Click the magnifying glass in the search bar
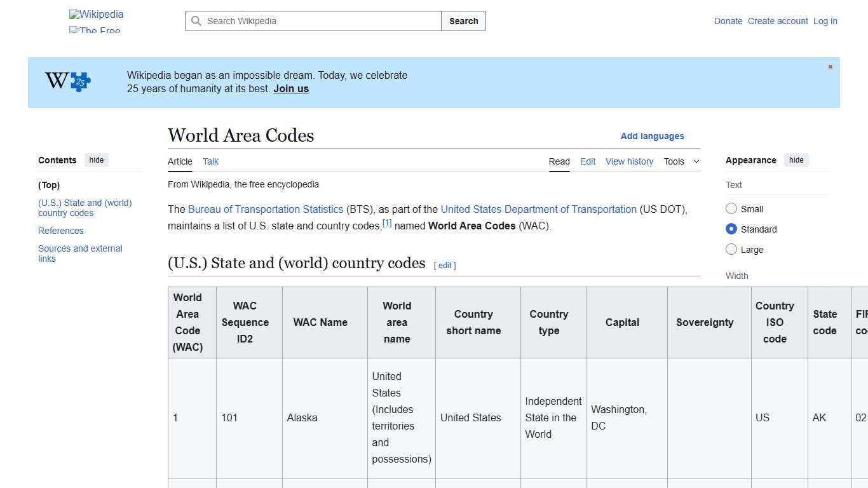Viewport: 868px width, 488px height. tap(196, 21)
